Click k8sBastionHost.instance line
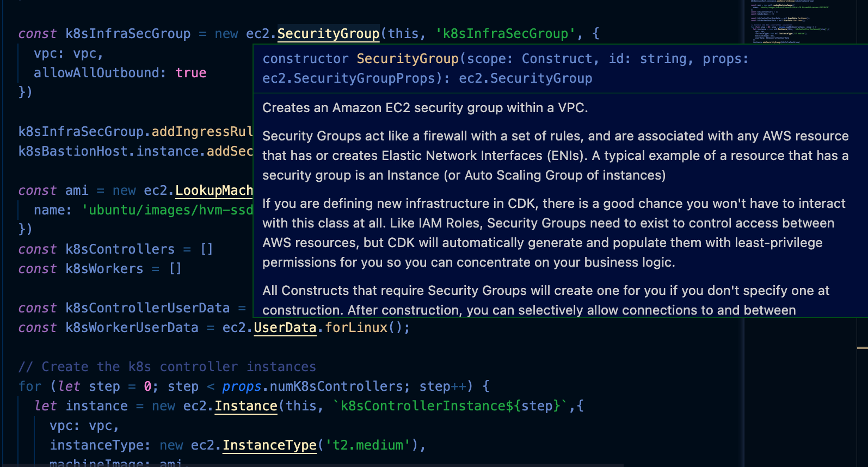 point(136,151)
